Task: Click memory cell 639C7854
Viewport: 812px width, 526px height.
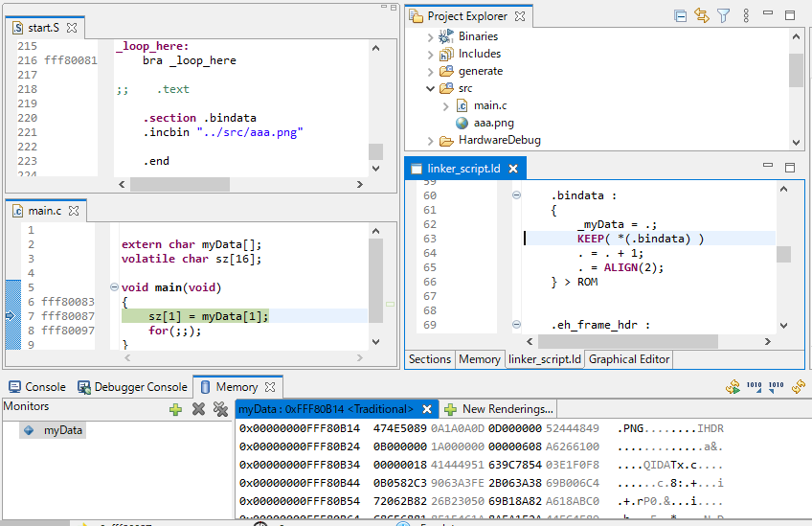Action: 515,466
